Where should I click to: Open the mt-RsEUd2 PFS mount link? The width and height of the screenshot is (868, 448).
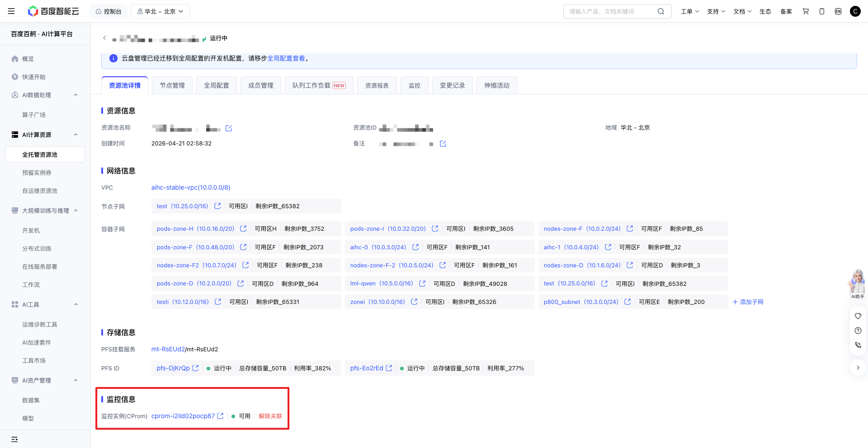click(x=168, y=349)
